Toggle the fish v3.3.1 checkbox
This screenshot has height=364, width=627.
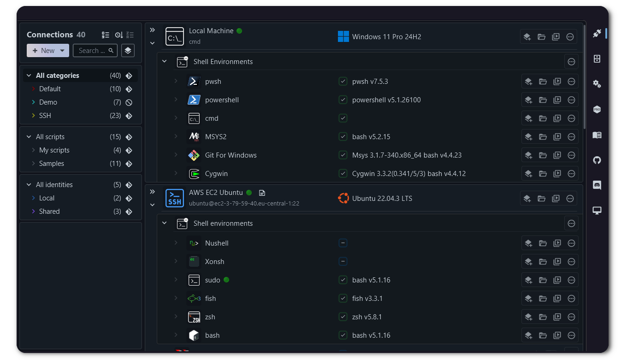343,299
